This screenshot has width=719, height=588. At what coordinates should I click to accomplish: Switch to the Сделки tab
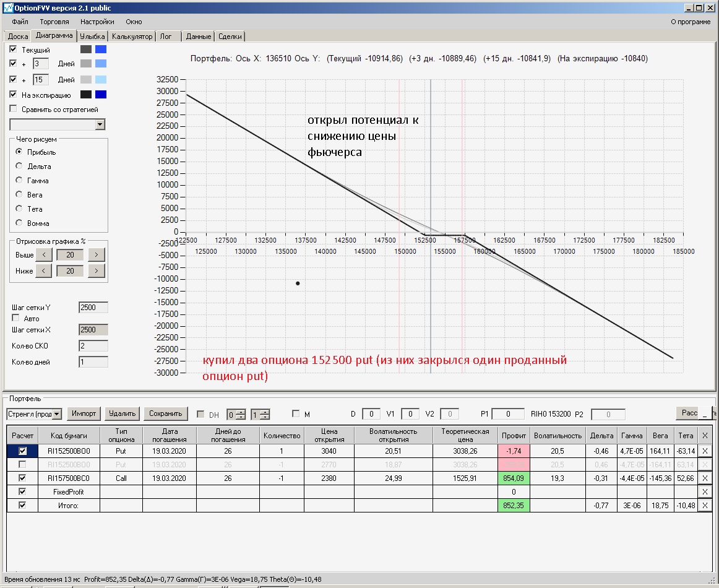pos(230,37)
